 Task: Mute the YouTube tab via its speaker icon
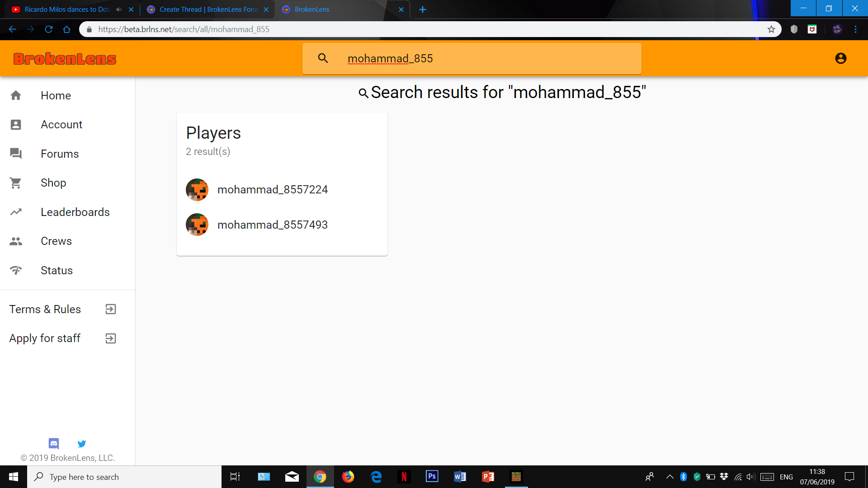click(x=119, y=9)
